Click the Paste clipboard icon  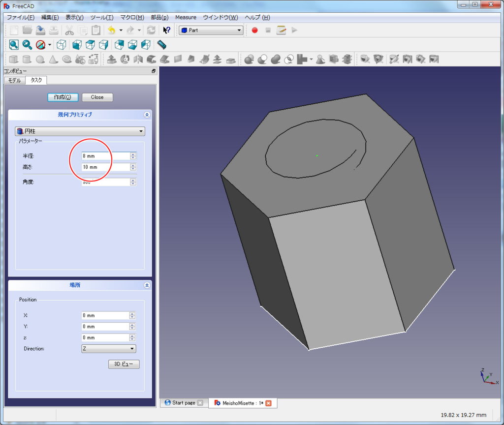pyautogui.click(x=96, y=30)
